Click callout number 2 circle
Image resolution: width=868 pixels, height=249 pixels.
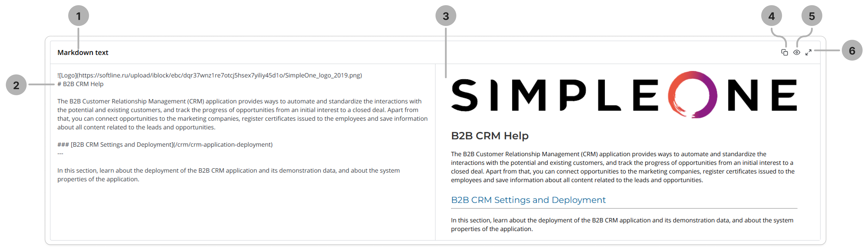(x=16, y=85)
